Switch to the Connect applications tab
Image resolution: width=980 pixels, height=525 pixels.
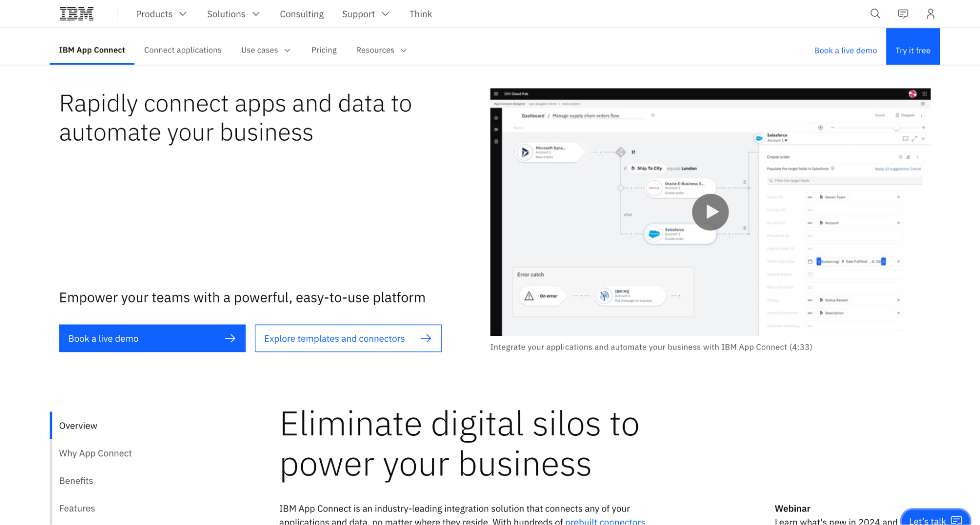click(x=182, y=50)
